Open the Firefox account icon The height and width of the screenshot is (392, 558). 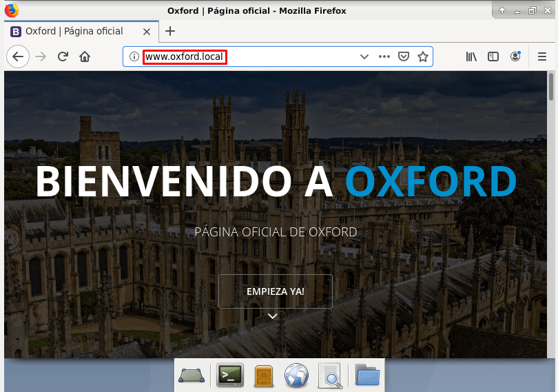[x=515, y=56]
